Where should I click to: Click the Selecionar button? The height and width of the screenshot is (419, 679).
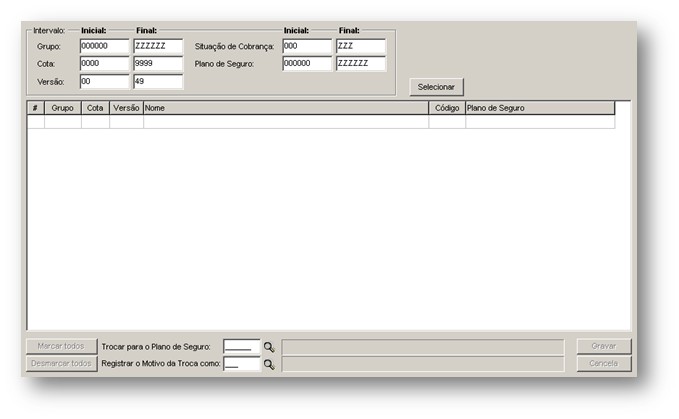pos(436,87)
